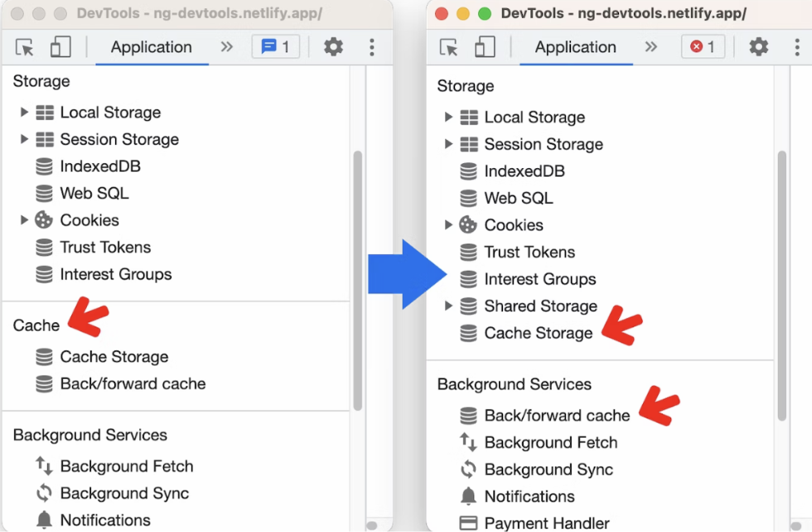Viewport: 812px width, 532px height.
Task: Expand Shared Storage in right window
Action: pyautogui.click(x=448, y=306)
